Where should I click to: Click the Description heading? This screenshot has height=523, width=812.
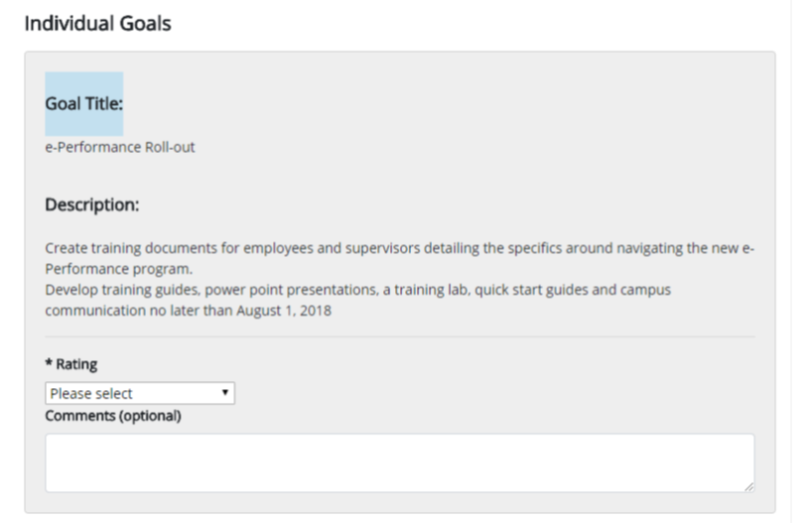92,206
